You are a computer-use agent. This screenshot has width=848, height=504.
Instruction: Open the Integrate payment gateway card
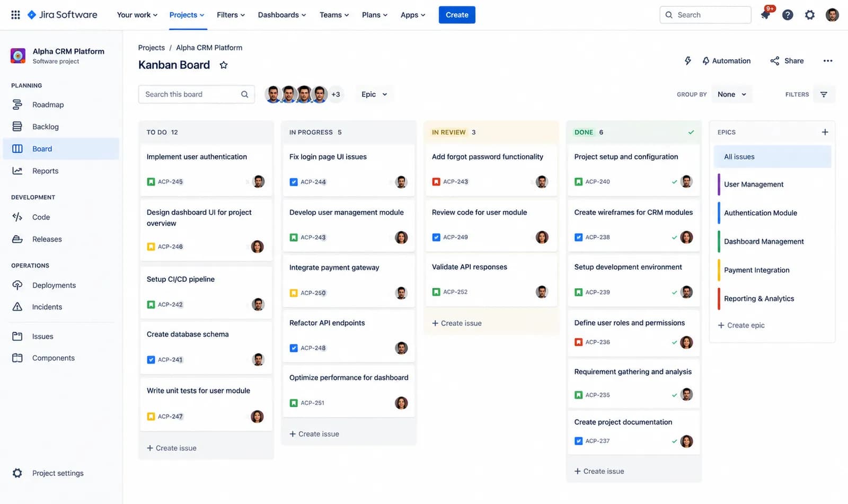tap(349, 281)
